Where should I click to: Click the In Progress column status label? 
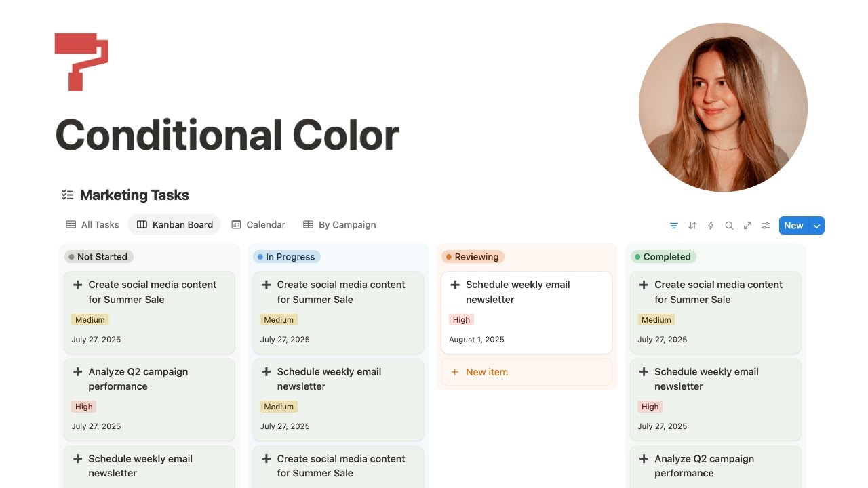287,257
